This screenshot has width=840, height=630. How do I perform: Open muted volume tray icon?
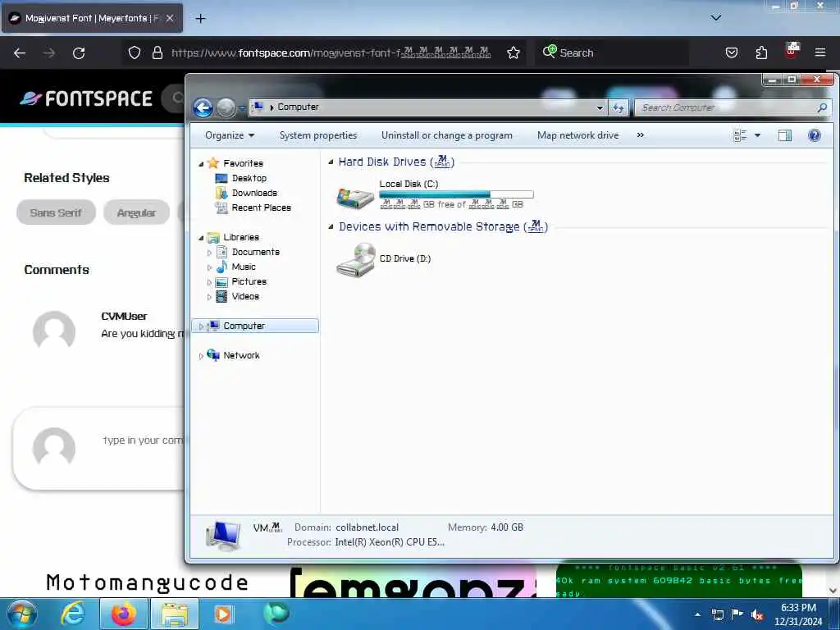[757, 614]
